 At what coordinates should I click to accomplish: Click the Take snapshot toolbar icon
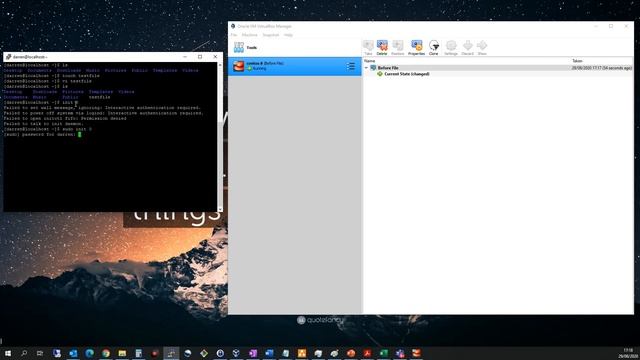[368, 48]
